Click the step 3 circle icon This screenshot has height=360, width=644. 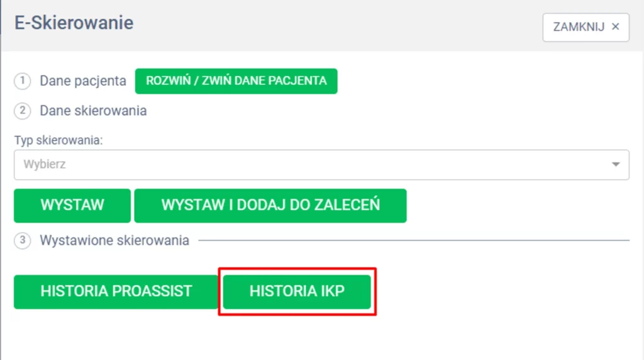pos(23,241)
